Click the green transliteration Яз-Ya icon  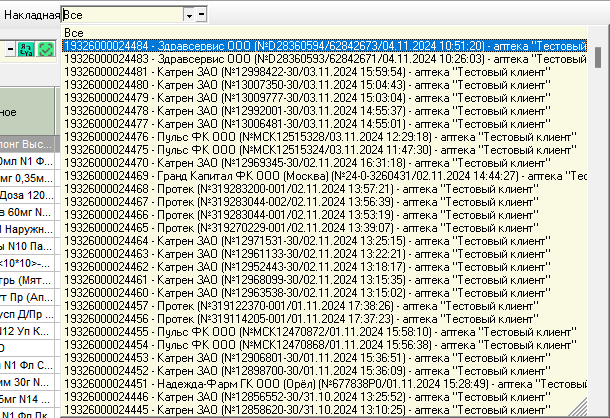coord(26,49)
